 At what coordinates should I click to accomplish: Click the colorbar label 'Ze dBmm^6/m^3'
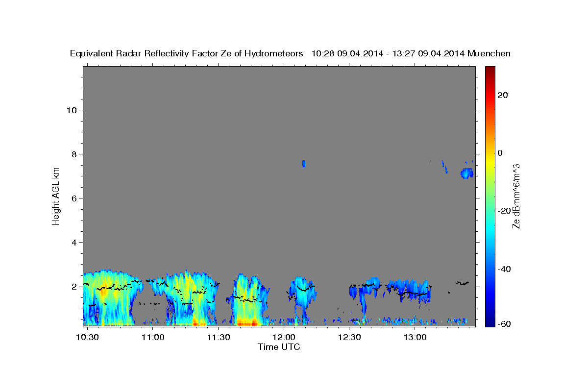point(516,196)
